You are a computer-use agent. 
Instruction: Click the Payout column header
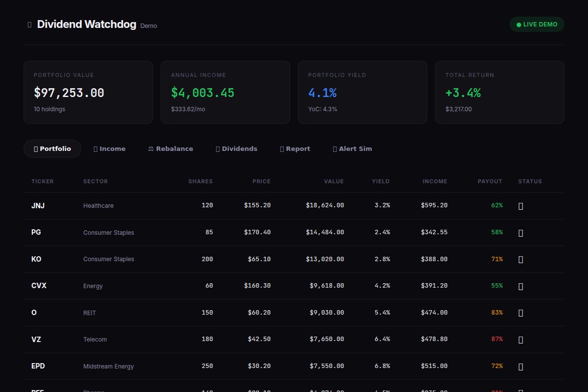click(490, 181)
